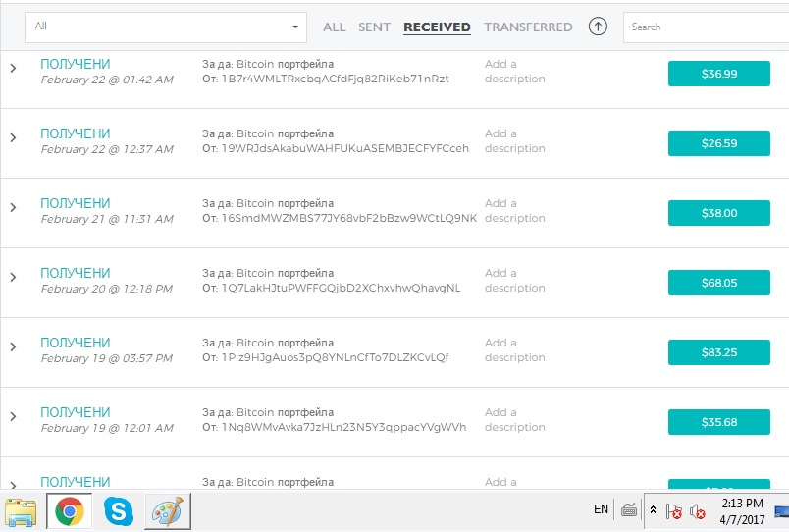Open File Explorer from the taskbar
Viewport: 789px width, 532px height.
(x=21, y=511)
